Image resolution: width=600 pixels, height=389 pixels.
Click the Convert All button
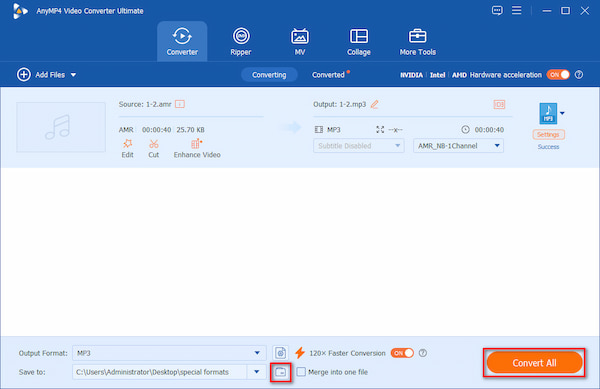pyautogui.click(x=534, y=363)
